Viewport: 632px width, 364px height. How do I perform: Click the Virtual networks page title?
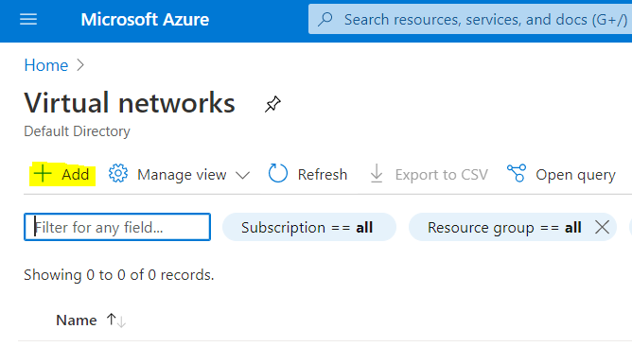[130, 103]
